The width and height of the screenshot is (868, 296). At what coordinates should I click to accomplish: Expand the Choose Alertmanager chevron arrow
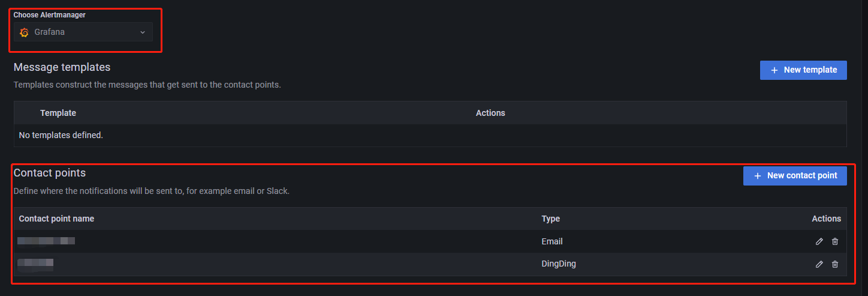pos(143,32)
